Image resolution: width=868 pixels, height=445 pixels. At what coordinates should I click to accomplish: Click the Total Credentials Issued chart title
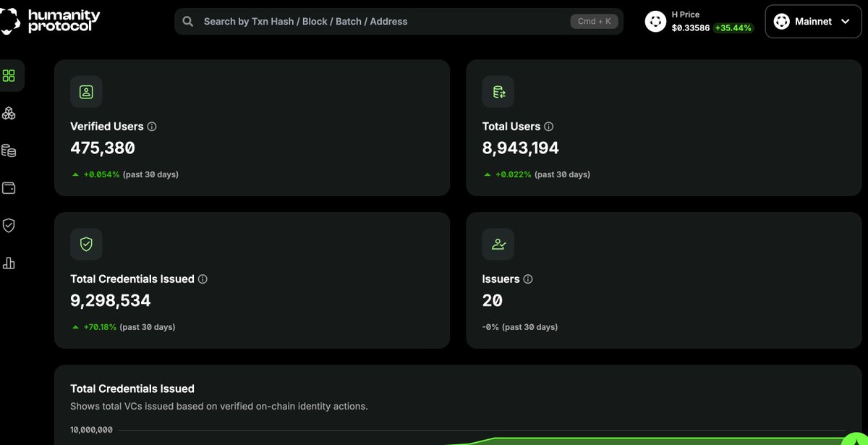(x=132, y=389)
